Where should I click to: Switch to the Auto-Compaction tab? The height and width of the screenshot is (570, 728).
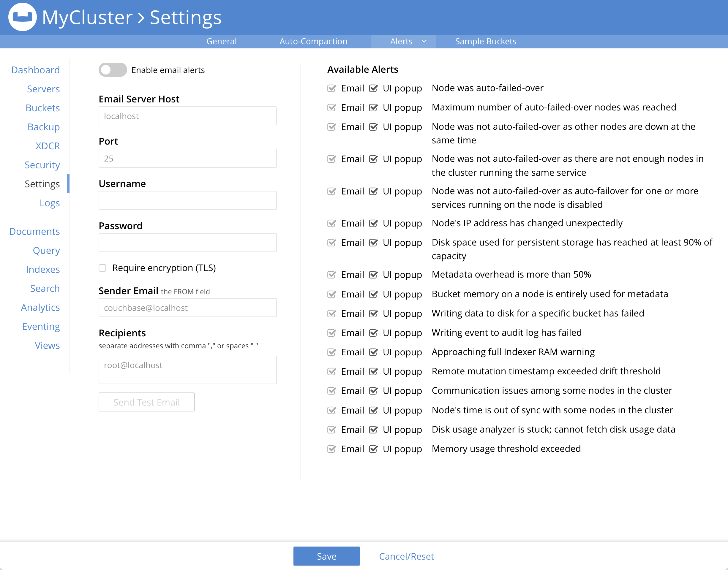(313, 41)
